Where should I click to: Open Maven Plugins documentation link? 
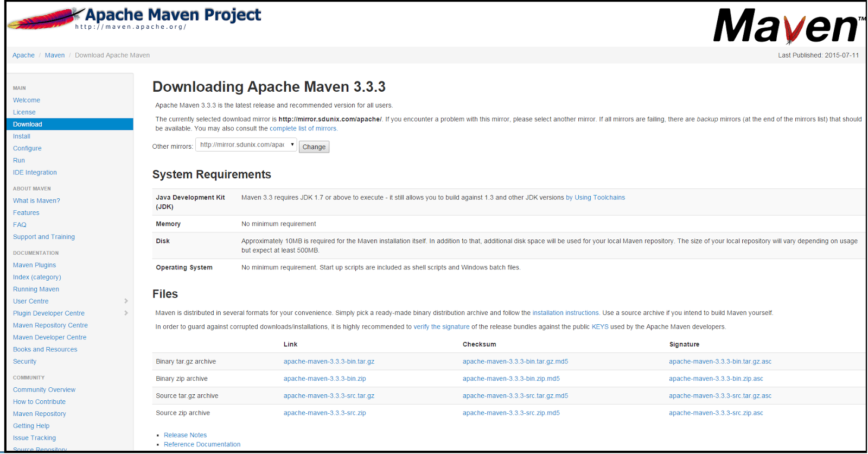34,265
